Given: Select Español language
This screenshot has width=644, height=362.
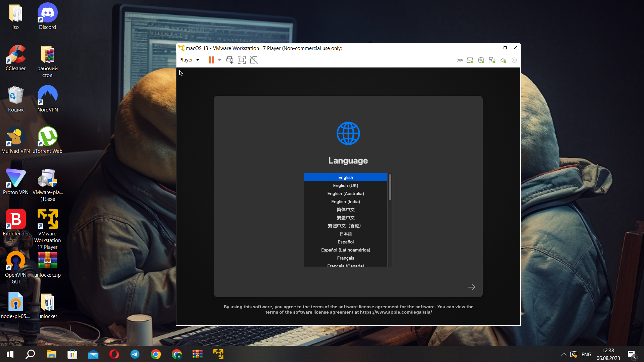Looking at the screenshot, I should point(346,242).
